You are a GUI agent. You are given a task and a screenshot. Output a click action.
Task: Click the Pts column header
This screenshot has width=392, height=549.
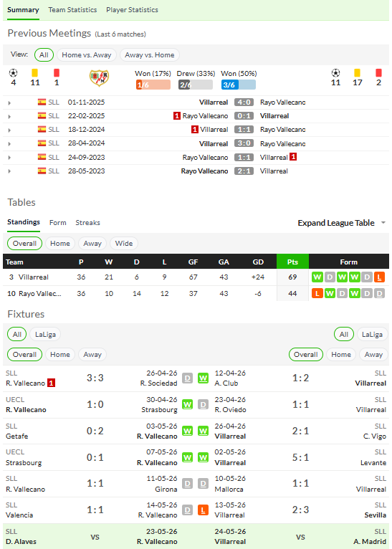pos(292,262)
